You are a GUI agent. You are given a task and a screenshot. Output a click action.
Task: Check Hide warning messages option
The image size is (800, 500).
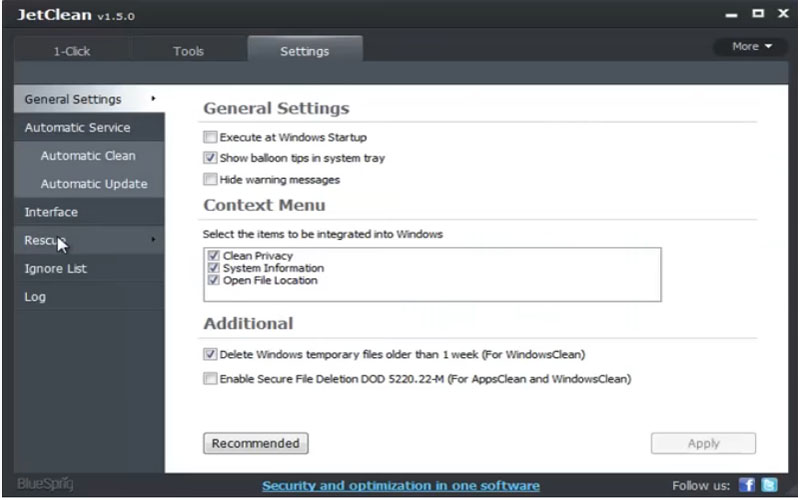(210, 179)
